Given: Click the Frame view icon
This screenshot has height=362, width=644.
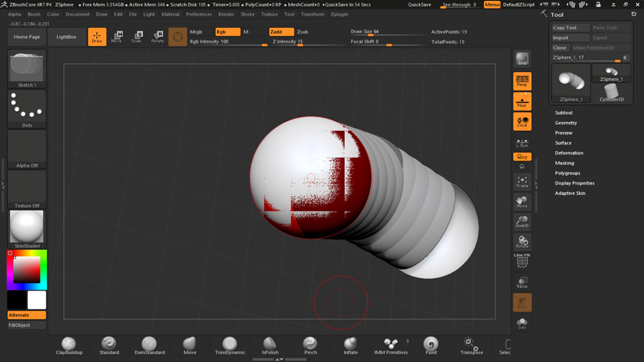Looking at the screenshot, I should tap(522, 182).
